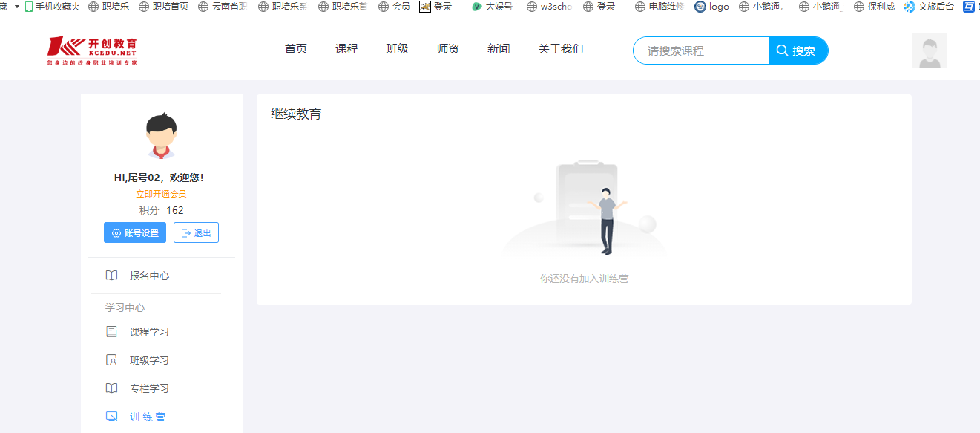Click the 请搜索课程 search field
This screenshot has width=980, height=433.
point(701,51)
